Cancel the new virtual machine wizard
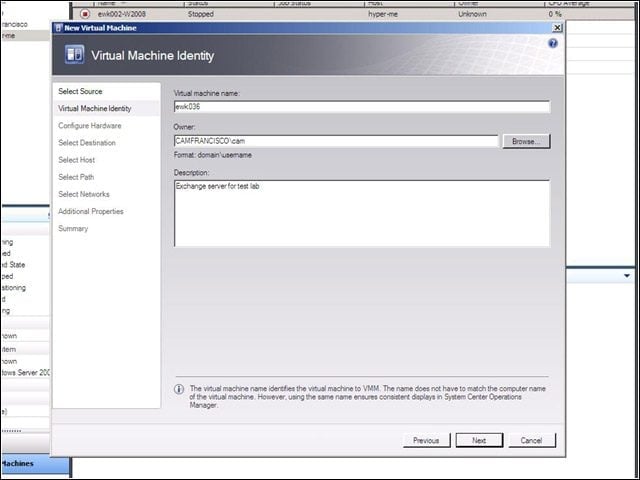Viewport: 640px width, 480px height. coord(531,440)
